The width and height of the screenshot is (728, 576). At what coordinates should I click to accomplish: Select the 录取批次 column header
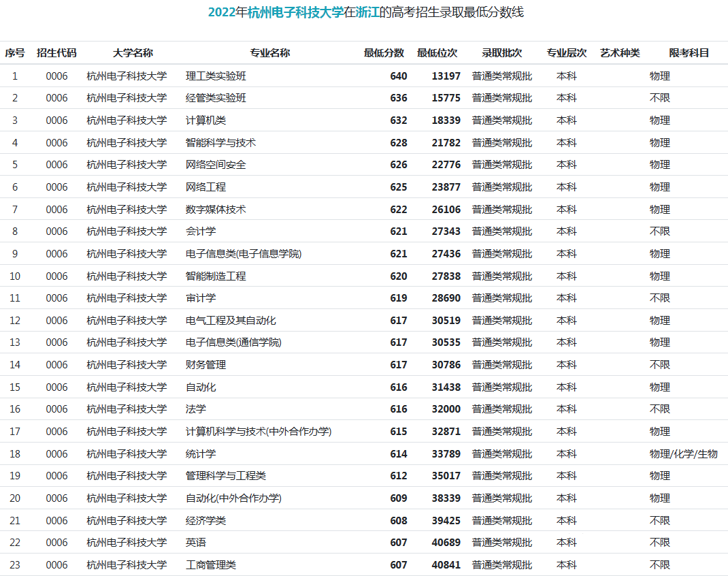(x=502, y=53)
